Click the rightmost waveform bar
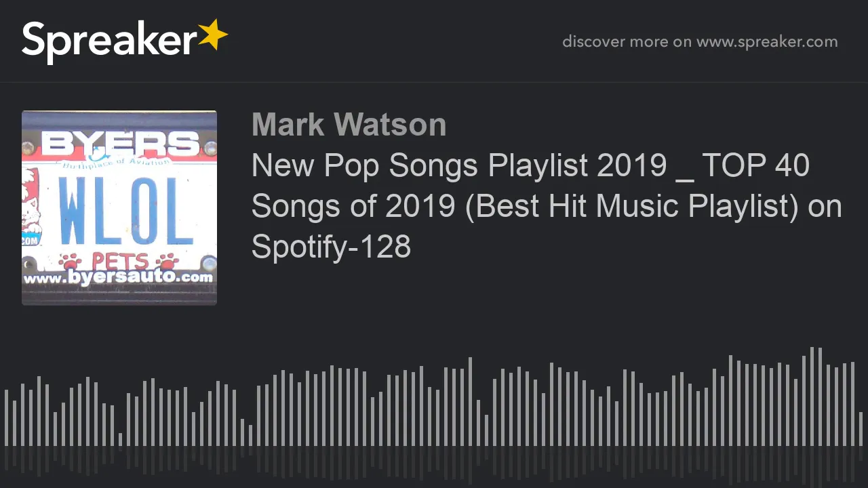This screenshot has height=488, width=868. 861,429
